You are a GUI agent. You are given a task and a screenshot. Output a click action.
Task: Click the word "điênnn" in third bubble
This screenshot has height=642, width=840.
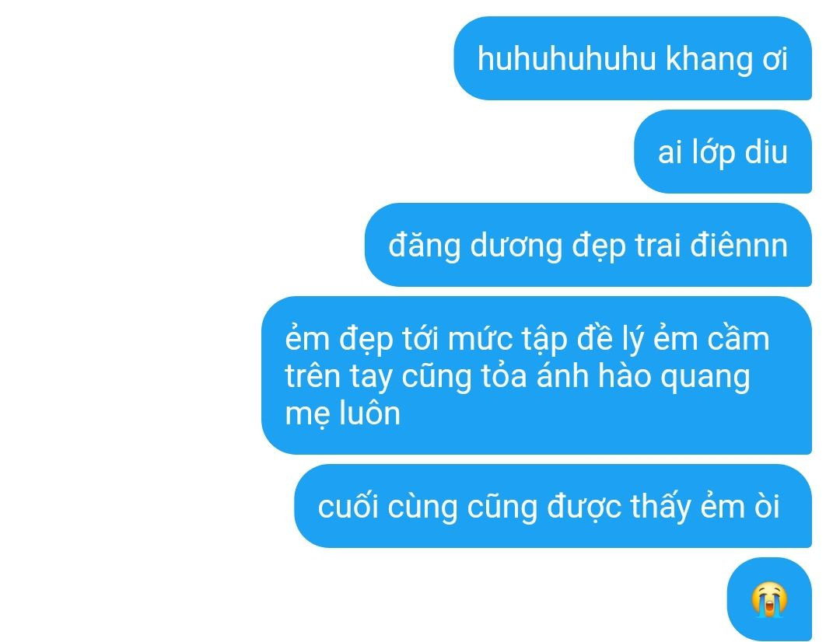click(739, 246)
